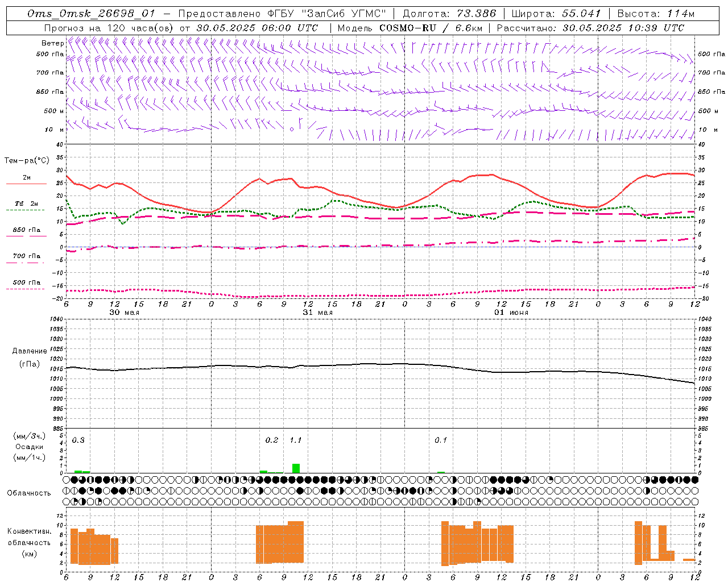Click the station title Oms_Omsk_26698_01

91,14
